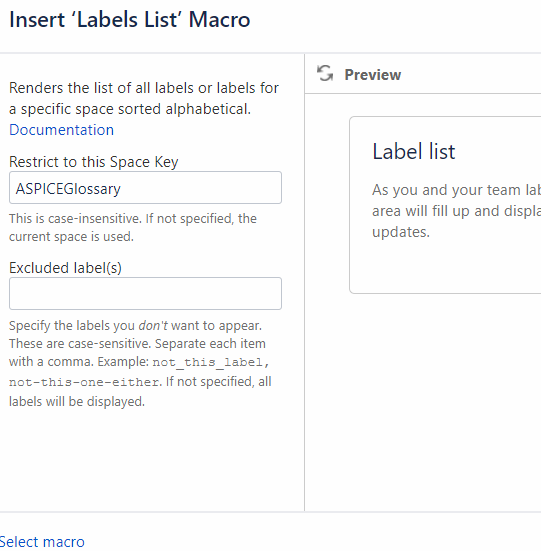Image resolution: width=541 pixels, height=551 pixels.
Task: Click the 'labels will be displayed' help line
Action: [x=77, y=401]
